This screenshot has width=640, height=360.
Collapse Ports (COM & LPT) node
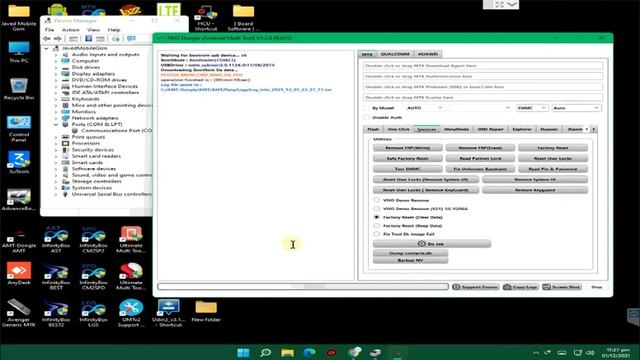click(56, 124)
